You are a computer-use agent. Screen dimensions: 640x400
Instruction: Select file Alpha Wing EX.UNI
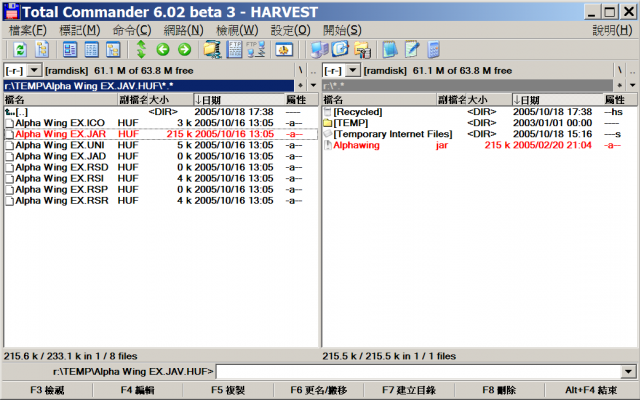[161, 145]
